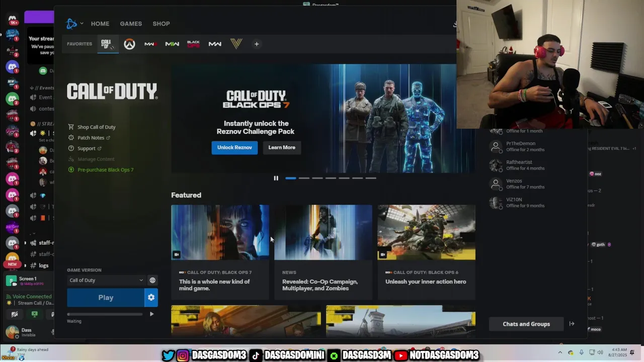Open Shop Call of Duty link
The width and height of the screenshot is (644, 362).
coord(92,127)
